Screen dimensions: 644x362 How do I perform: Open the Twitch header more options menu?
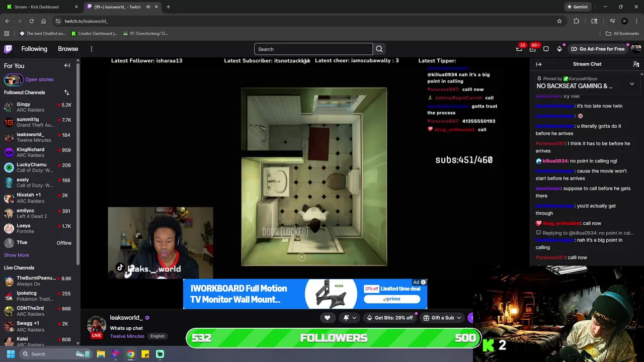coord(92,49)
